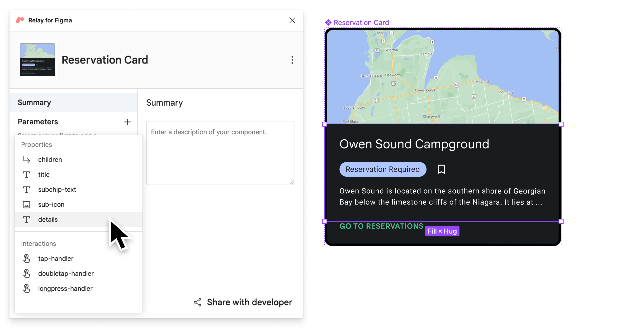
Task: Click the Add parameter plus button
Action: [127, 122]
